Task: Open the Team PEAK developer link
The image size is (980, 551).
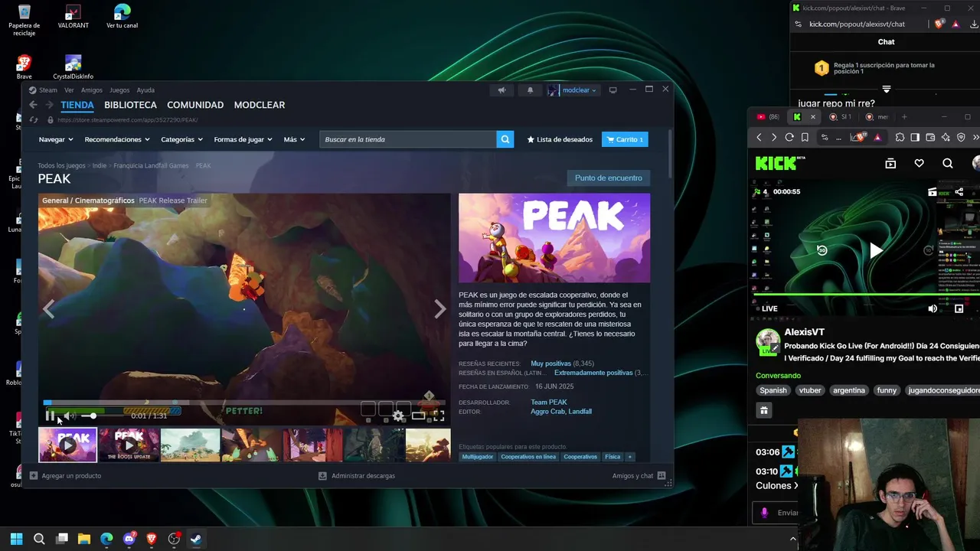Action: (x=549, y=402)
